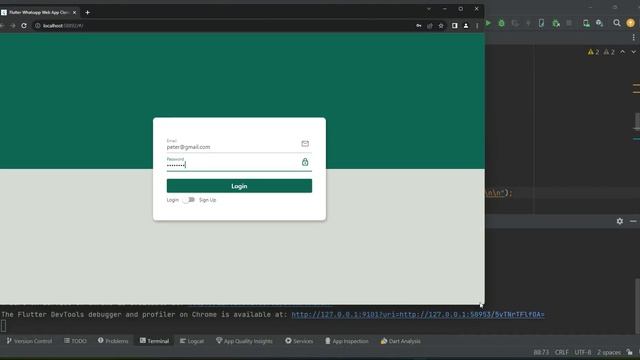640x360 pixels.
Task: Bookmark this page with the star icon
Action: (x=441, y=26)
